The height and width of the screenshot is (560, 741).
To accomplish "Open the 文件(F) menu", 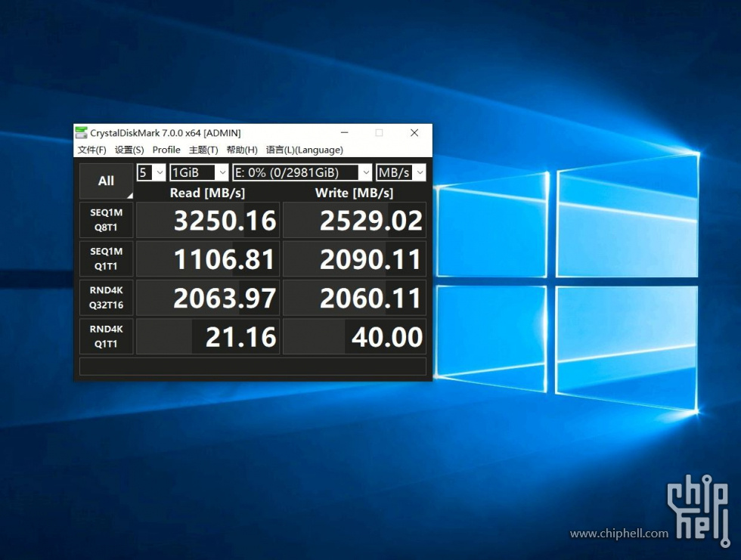I will point(91,150).
